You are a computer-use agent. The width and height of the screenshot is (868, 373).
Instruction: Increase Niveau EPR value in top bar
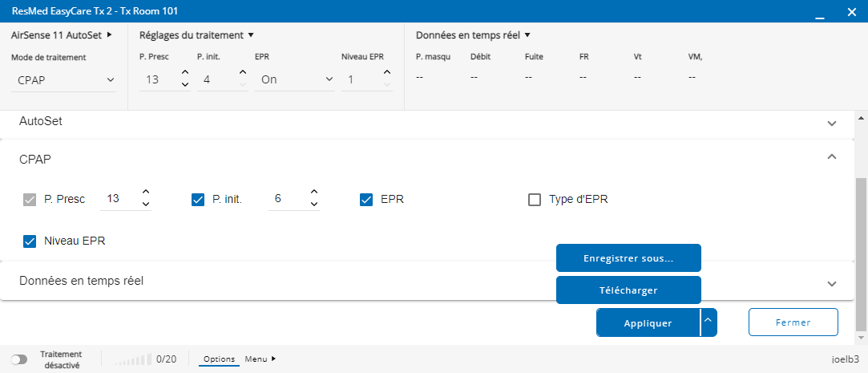click(x=387, y=73)
